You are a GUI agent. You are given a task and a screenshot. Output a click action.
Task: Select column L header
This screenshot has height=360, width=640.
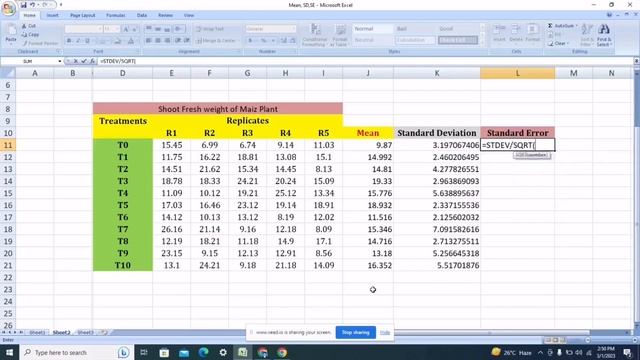coord(518,73)
